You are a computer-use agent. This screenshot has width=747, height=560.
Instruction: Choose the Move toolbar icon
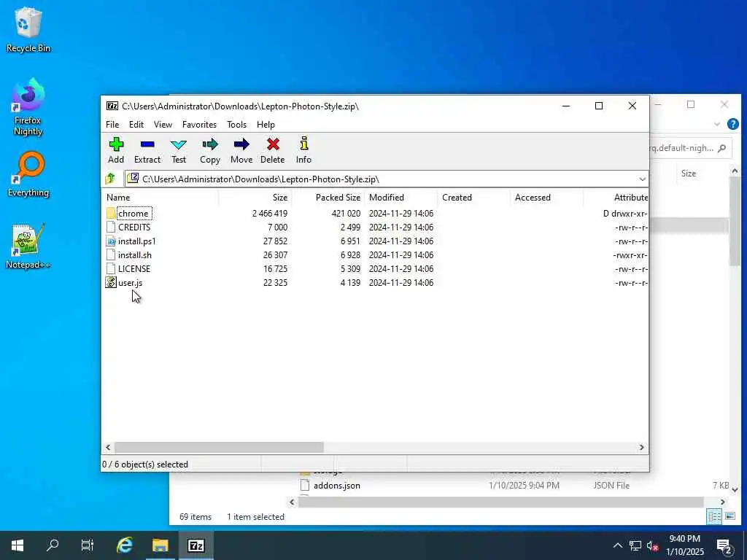[241, 150]
